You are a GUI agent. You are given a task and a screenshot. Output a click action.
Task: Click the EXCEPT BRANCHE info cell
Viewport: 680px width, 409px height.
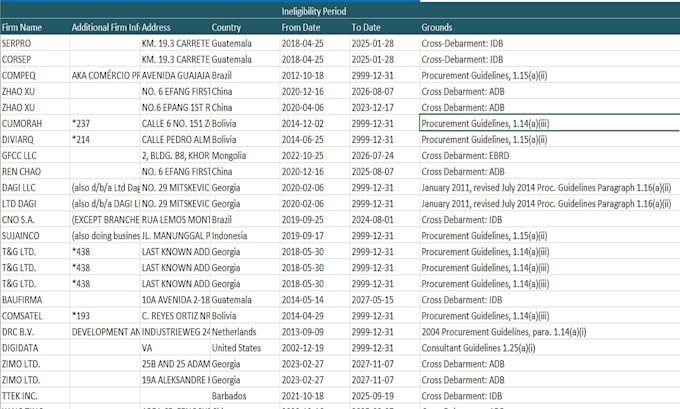pyautogui.click(x=105, y=220)
